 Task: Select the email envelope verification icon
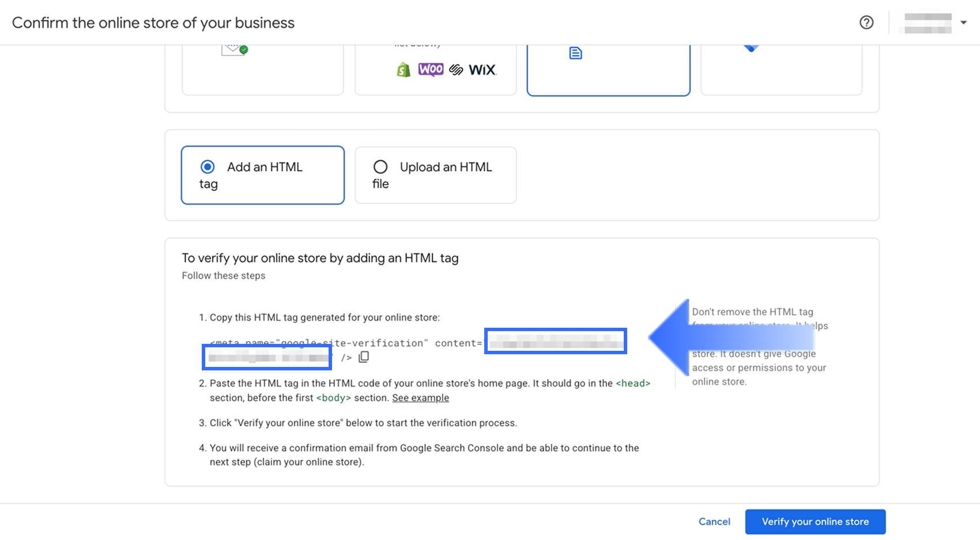tap(234, 50)
